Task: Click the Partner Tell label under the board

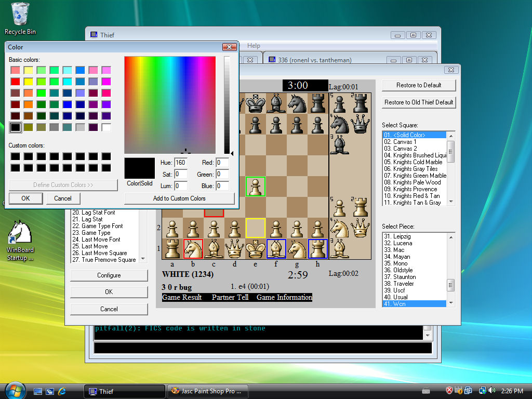Action: click(230, 297)
